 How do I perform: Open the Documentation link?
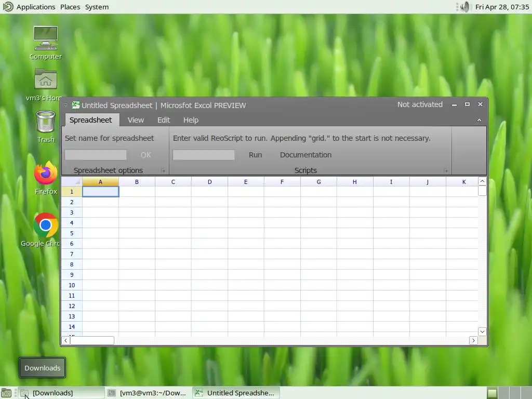(x=305, y=155)
